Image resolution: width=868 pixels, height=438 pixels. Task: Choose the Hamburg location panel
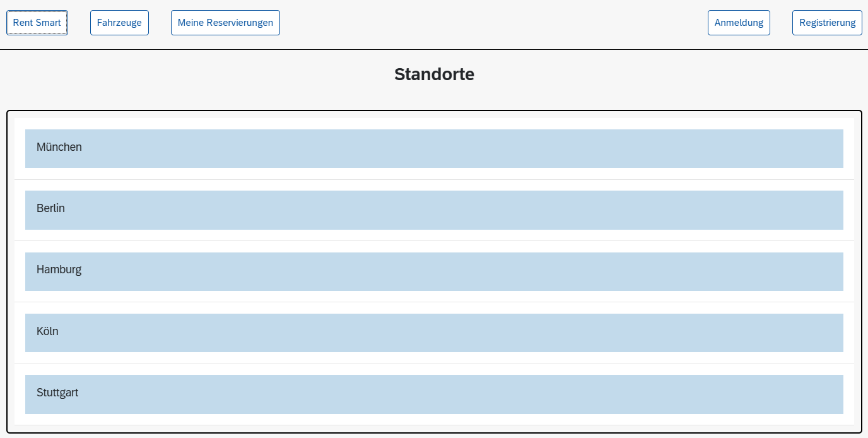click(x=434, y=271)
